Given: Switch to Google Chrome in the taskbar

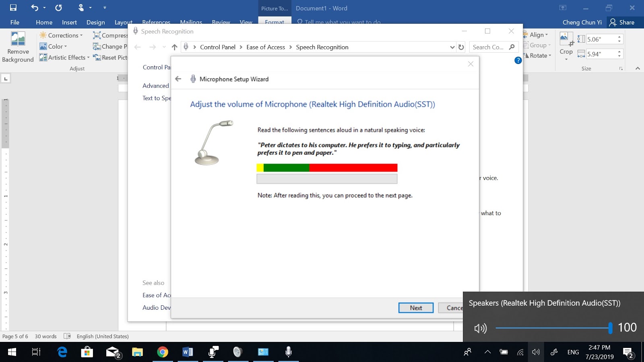Looking at the screenshot, I should pos(163,352).
